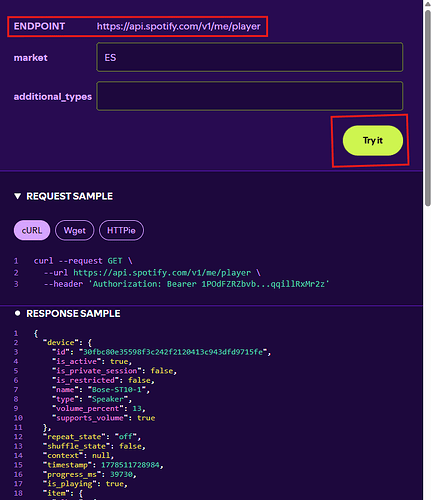This screenshot has height=500, width=431.
Task: Click the endpoint URL api.spotify.com/v1/me/player
Action: click(x=179, y=26)
